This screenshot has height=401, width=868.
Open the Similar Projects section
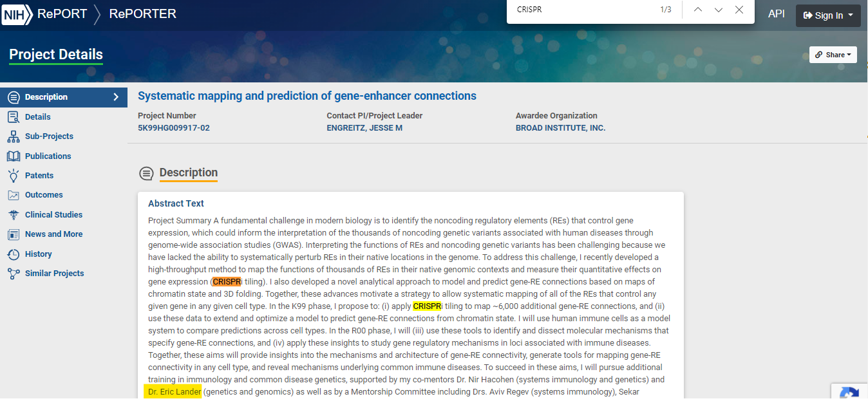(x=54, y=274)
